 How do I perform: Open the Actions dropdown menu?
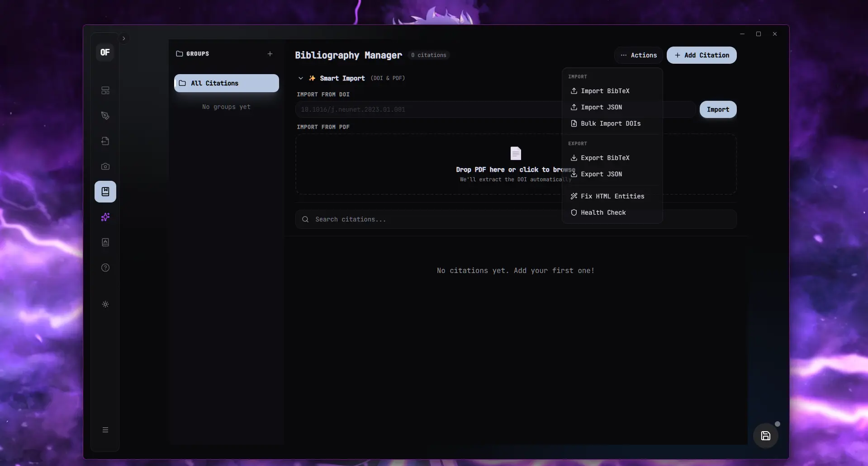click(x=638, y=55)
